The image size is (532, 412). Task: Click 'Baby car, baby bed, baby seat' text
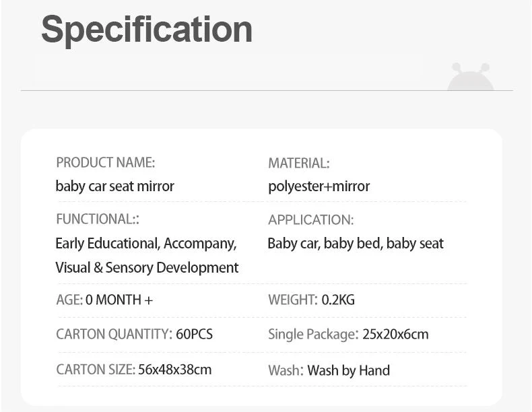pyautogui.click(x=356, y=243)
